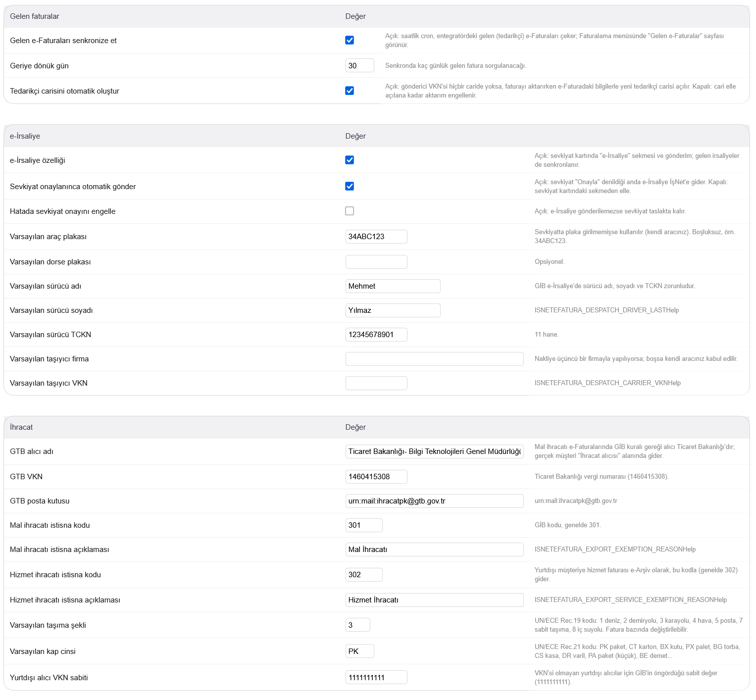Click the Varsayılan kap cinsi field
This screenshot has height=700, width=756.
(359, 651)
